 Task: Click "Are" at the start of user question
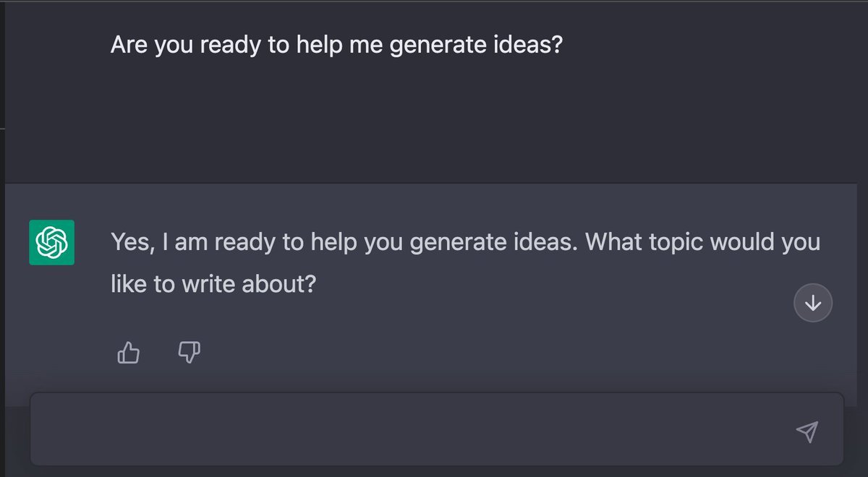pyautogui.click(x=129, y=46)
